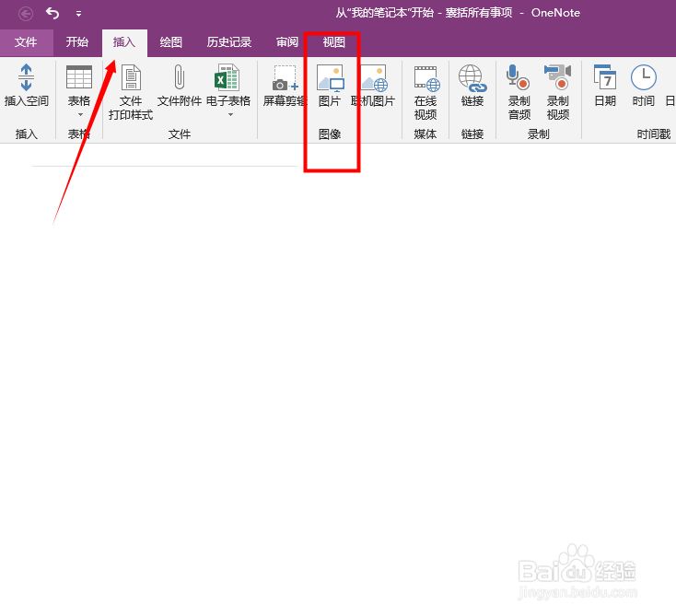Open the Review (审阅) tab
This screenshot has height=616, width=676.
(x=287, y=42)
